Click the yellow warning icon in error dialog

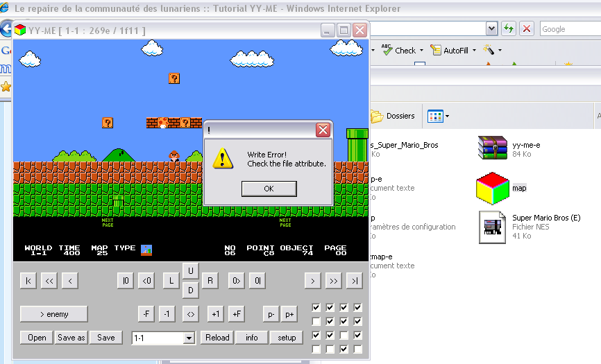[x=223, y=158]
